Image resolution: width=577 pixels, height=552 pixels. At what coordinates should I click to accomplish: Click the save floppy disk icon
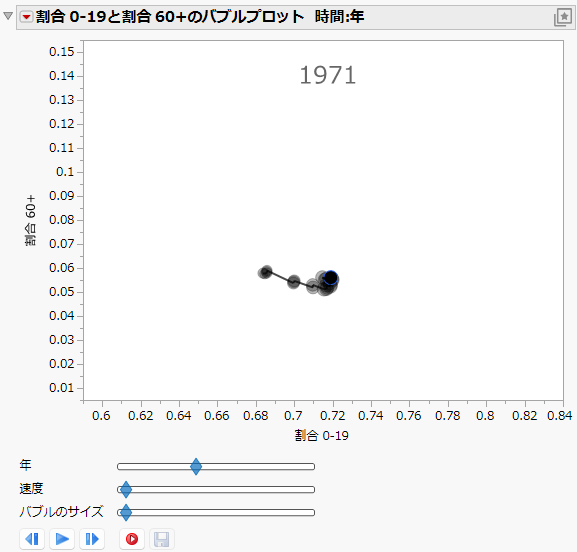162,539
